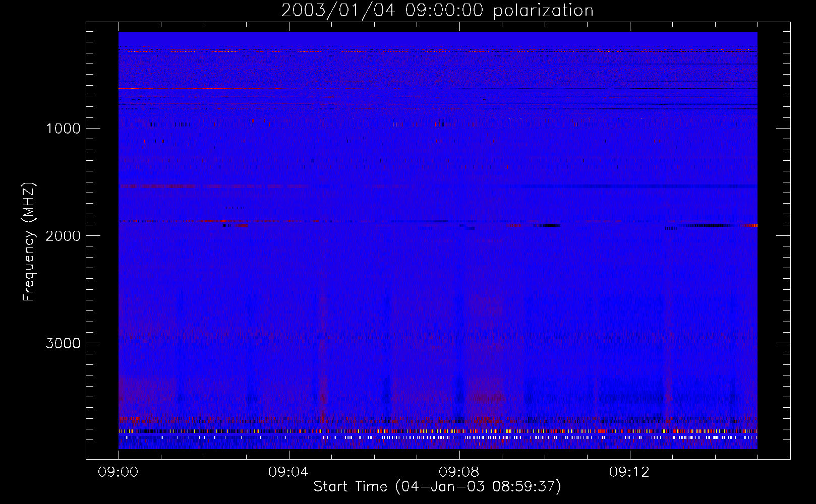Click the 1000 frequency tick label
The width and height of the screenshot is (816, 504).
tap(63, 129)
